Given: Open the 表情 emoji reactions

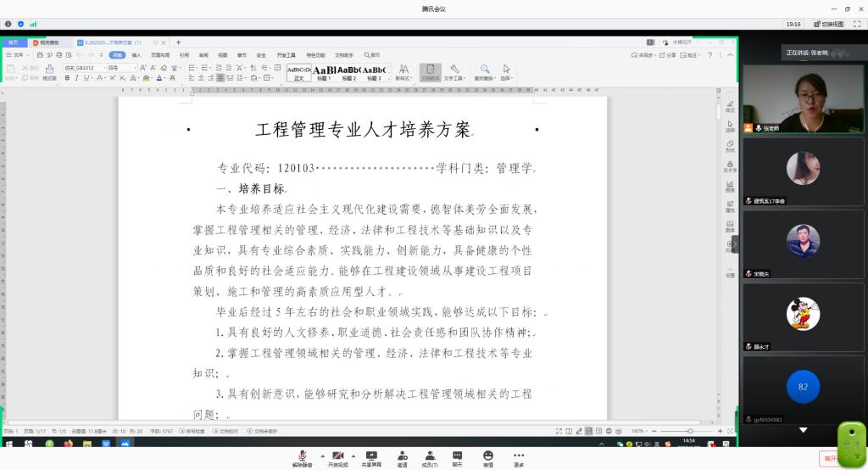Looking at the screenshot, I should [x=488, y=457].
